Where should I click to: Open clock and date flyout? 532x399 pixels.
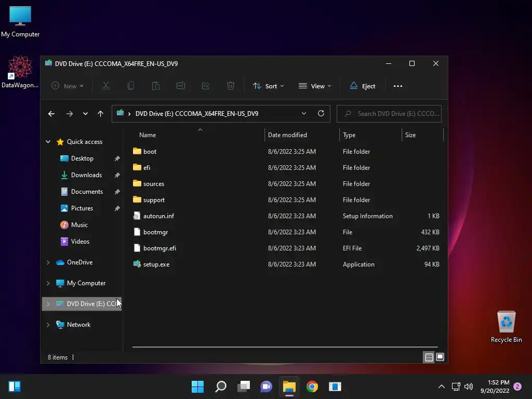tap(495, 387)
